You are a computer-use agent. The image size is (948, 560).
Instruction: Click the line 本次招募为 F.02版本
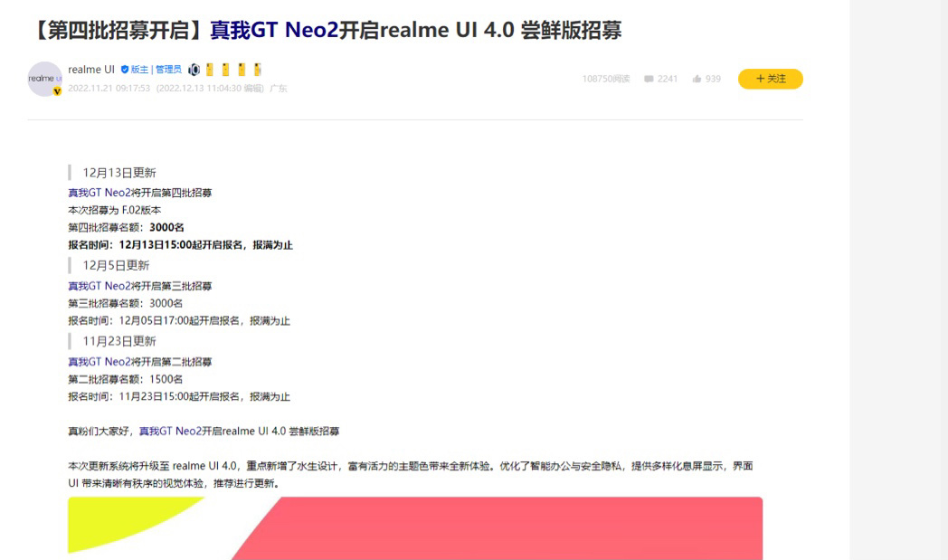(114, 211)
